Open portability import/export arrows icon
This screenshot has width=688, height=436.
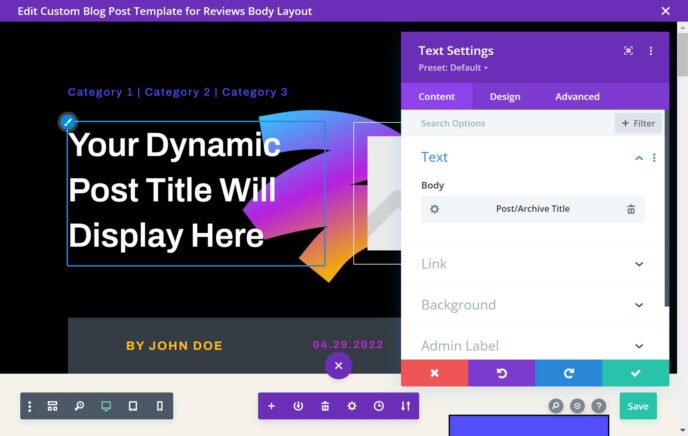tap(405, 406)
